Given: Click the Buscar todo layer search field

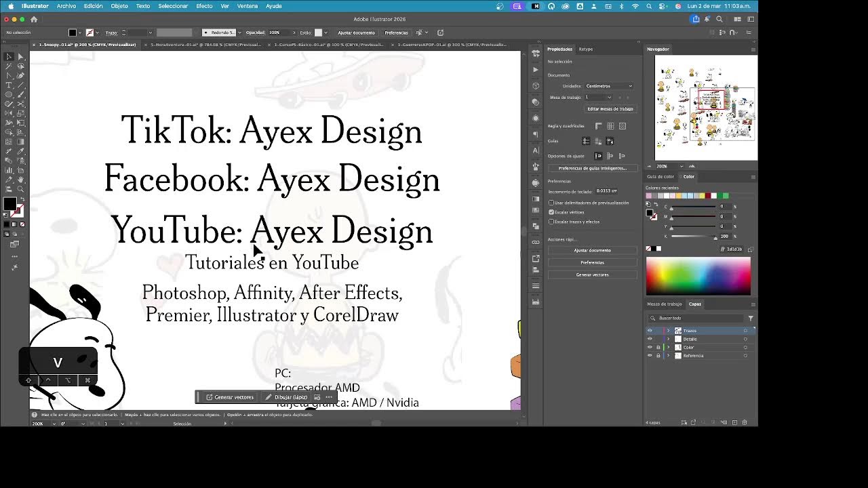Looking at the screenshot, I should [x=696, y=318].
